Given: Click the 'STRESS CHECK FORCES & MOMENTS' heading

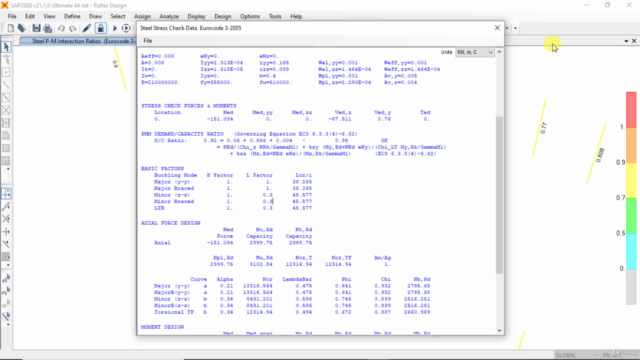Looking at the screenshot, I should [189, 106].
